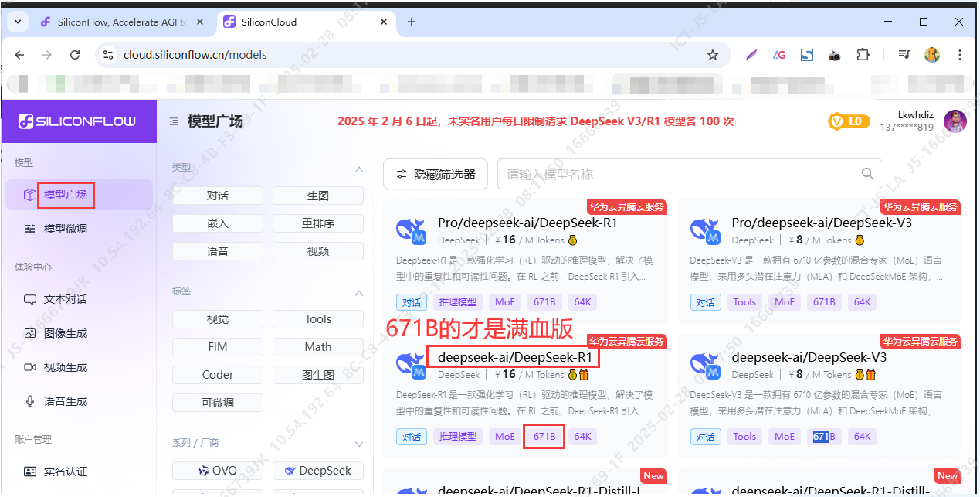Screen dimensions: 980x497
Task: Click the money bag icon on Pro/deepseek-ai/DeepSeek-V3
Action: (860, 240)
